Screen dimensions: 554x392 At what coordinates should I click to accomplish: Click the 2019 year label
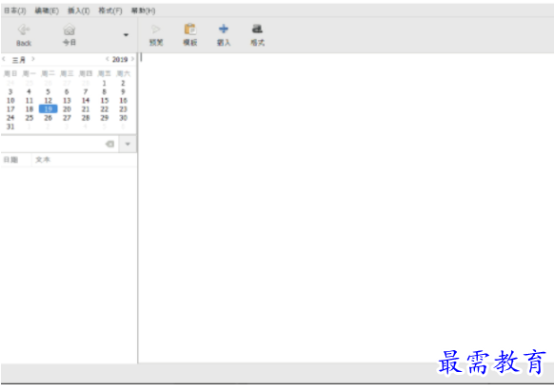(120, 59)
